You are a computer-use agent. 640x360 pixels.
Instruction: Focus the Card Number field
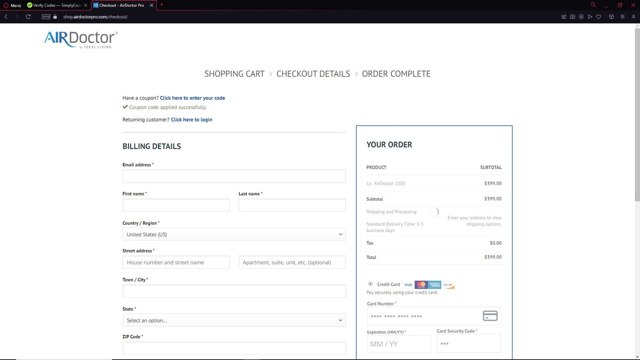tap(434, 316)
